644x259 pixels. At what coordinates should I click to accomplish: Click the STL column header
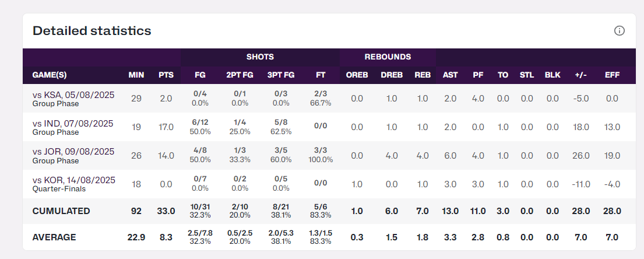point(526,75)
